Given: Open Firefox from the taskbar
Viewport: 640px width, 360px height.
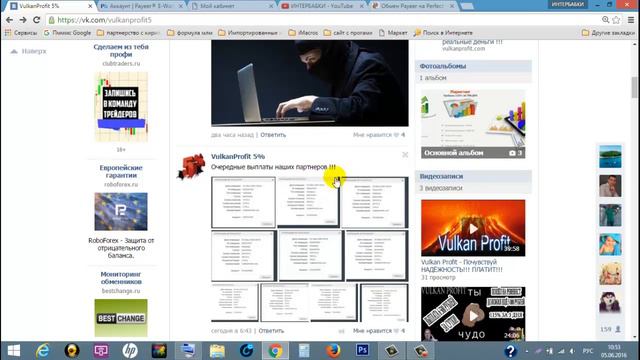Looking at the screenshot, I should coord(333,351).
